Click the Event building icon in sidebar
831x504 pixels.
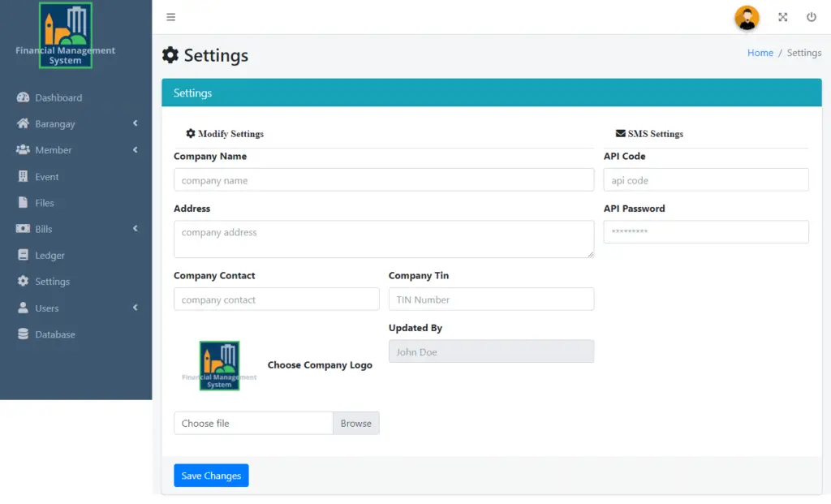pyautogui.click(x=22, y=176)
